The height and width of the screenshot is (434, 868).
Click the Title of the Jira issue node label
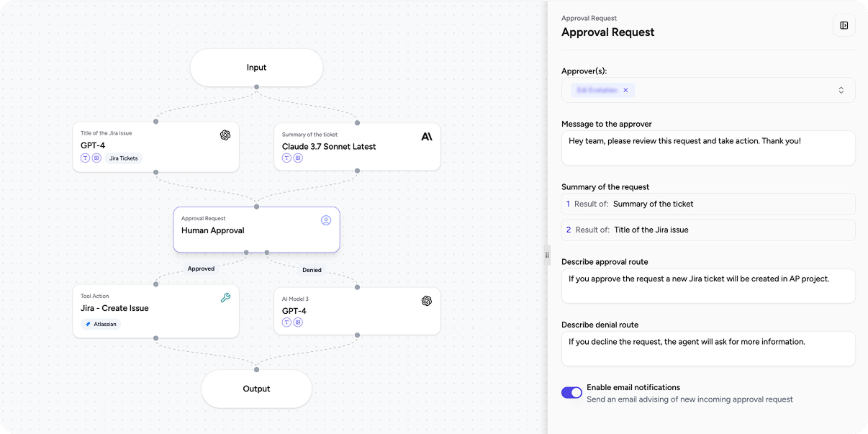(107, 133)
